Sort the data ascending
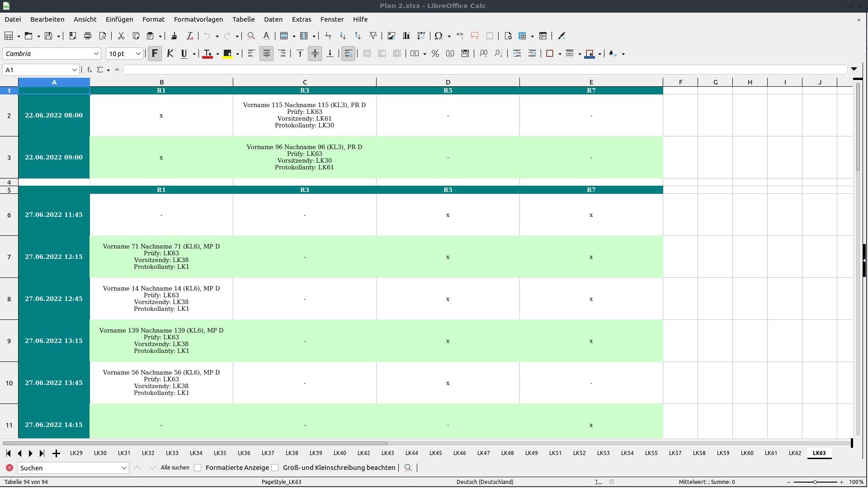This screenshot has height=488, width=868. click(x=343, y=36)
